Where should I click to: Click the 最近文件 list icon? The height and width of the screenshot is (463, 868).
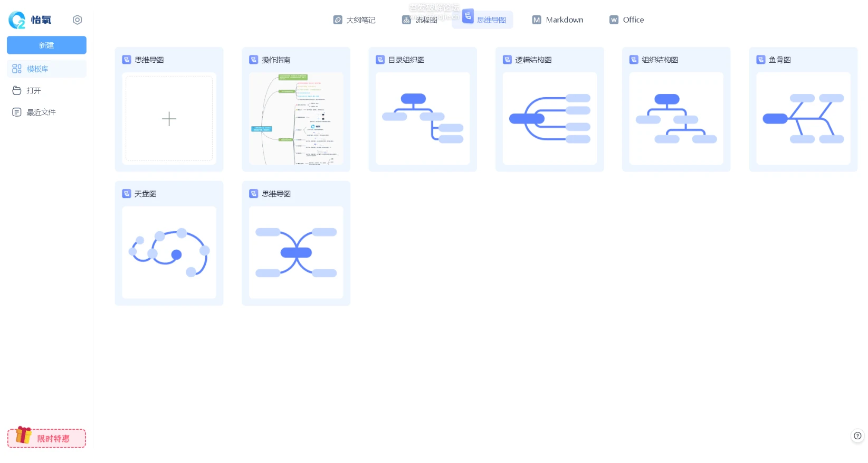(17, 112)
